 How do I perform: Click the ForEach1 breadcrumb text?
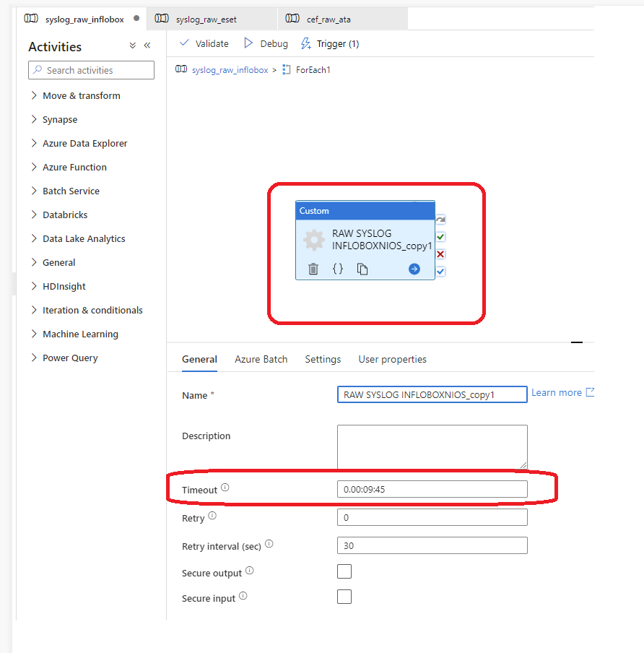click(x=313, y=70)
